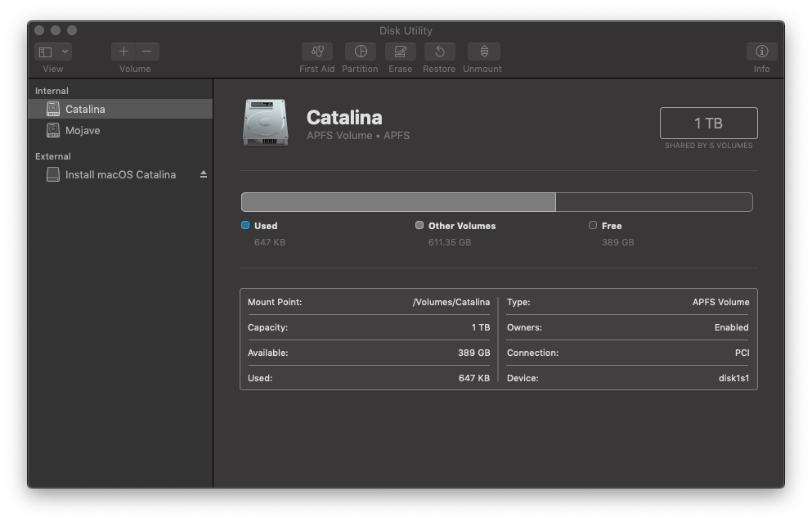
Task: Unmount the selected volume
Action: (483, 52)
